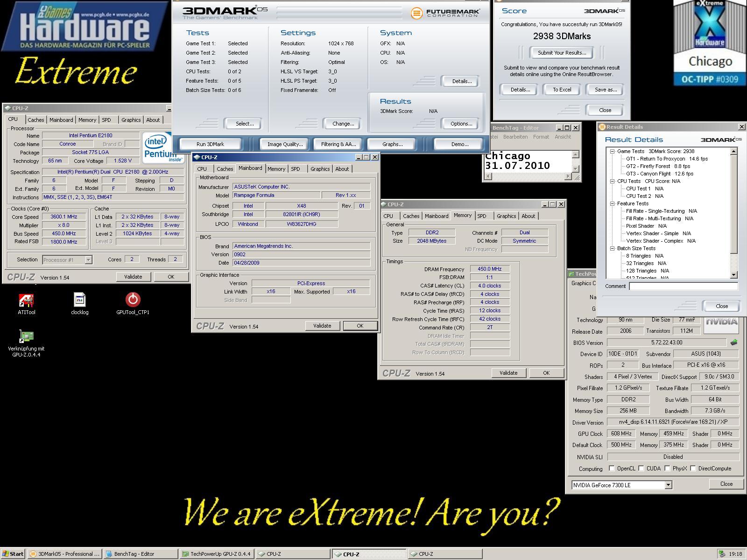Open Graphics tab in left CPU-Z window
This screenshot has height=560, width=747.
(131, 120)
